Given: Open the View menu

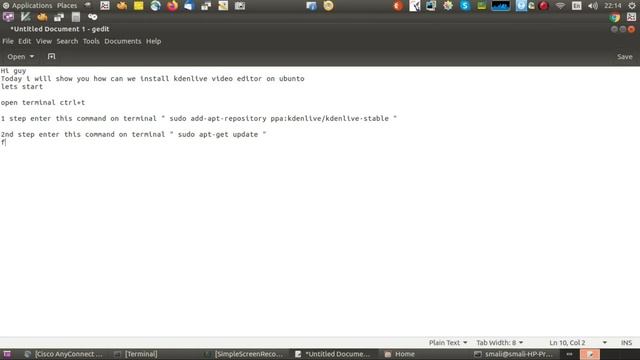Looking at the screenshot, I should click(44, 41).
